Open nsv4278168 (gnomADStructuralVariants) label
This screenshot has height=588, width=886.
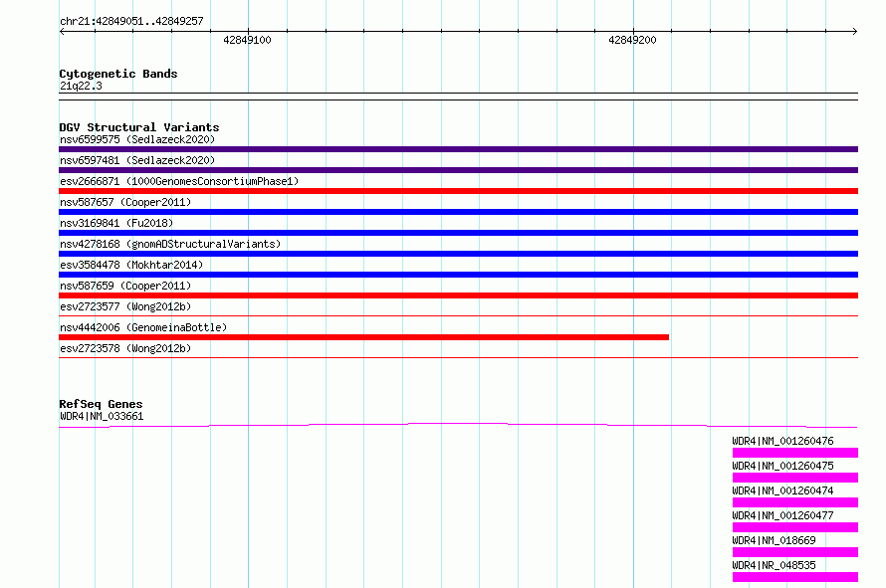tap(170, 244)
